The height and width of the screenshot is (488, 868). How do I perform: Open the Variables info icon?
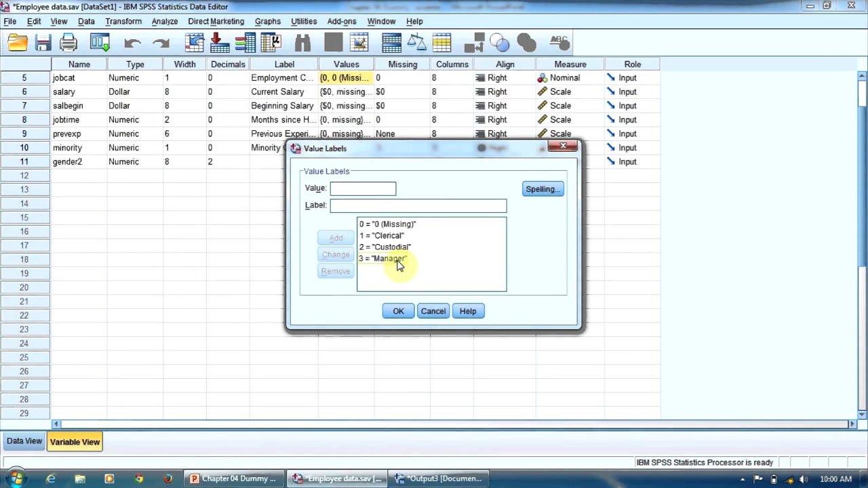[245, 44]
